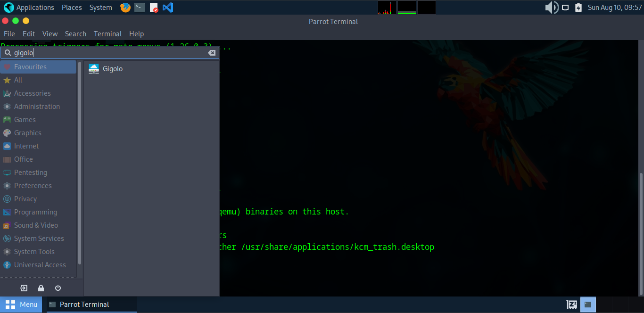Open the text editor launcher beside Firefox
The image size is (644, 313).
tap(154, 8)
